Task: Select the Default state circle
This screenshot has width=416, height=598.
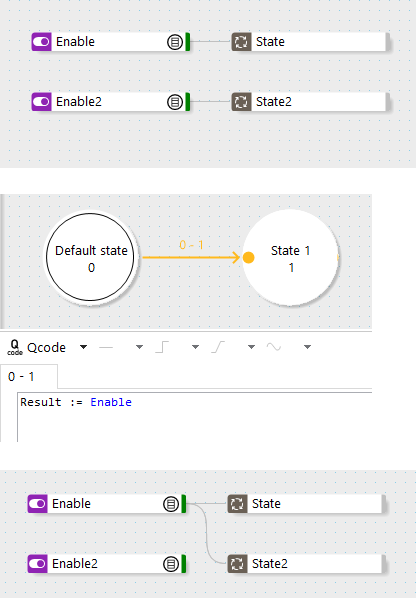Action: (x=90, y=257)
